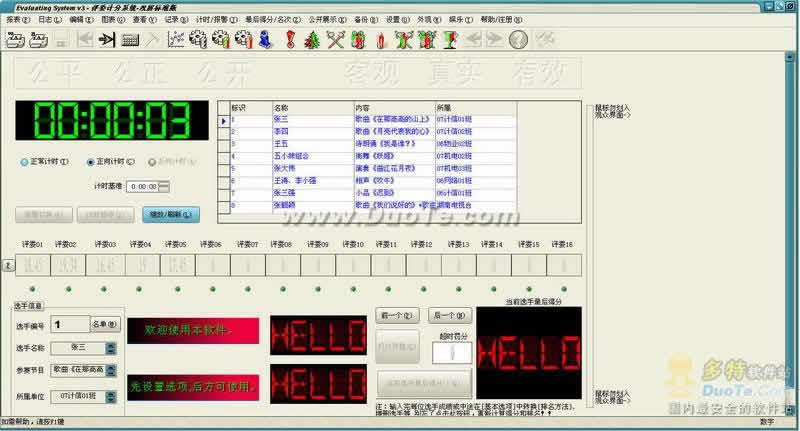Open the 娱乐 menu
Image resolution: width=800 pixels, height=431 pixels.
(x=461, y=19)
